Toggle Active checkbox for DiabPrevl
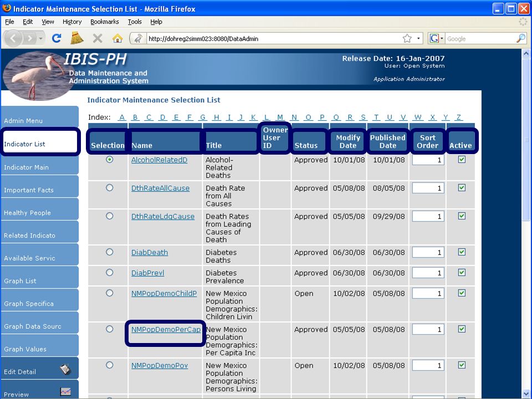Image resolution: width=532 pixels, height=399 pixels. pyautogui.click(x=462, y=273)
